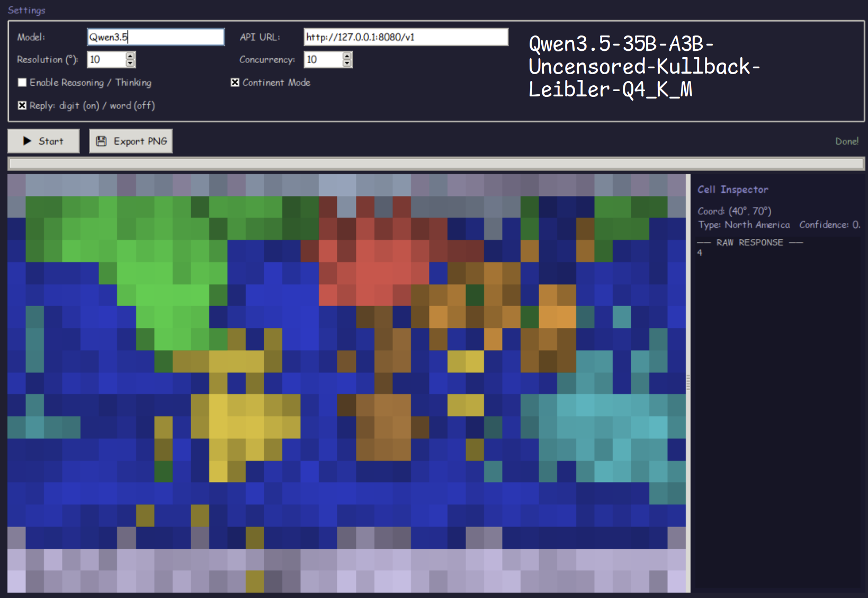Image resolution: width=868 pixels, height=598 pixels.
Task: Click the "Settings" group label
Action: click(26, 10)
